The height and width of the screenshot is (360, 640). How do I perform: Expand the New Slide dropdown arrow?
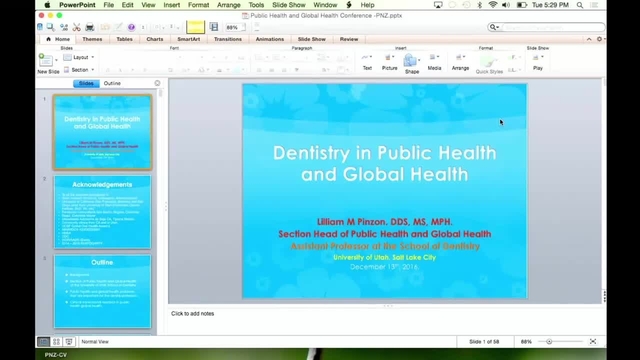tap(56, 60)
